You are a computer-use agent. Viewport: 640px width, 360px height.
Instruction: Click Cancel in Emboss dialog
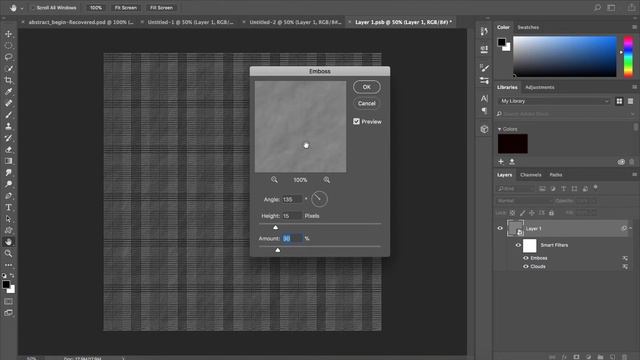point(367,103)
